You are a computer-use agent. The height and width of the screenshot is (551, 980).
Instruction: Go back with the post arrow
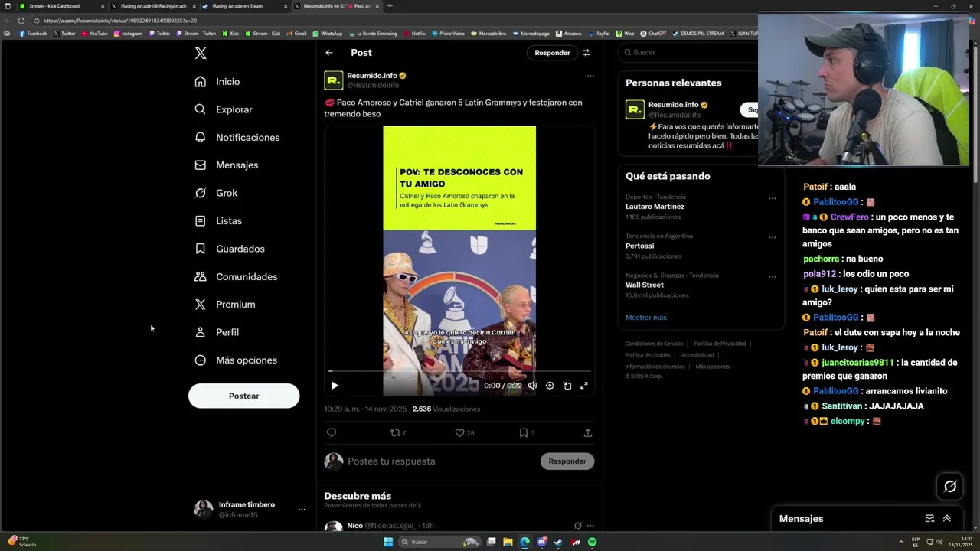329,53
